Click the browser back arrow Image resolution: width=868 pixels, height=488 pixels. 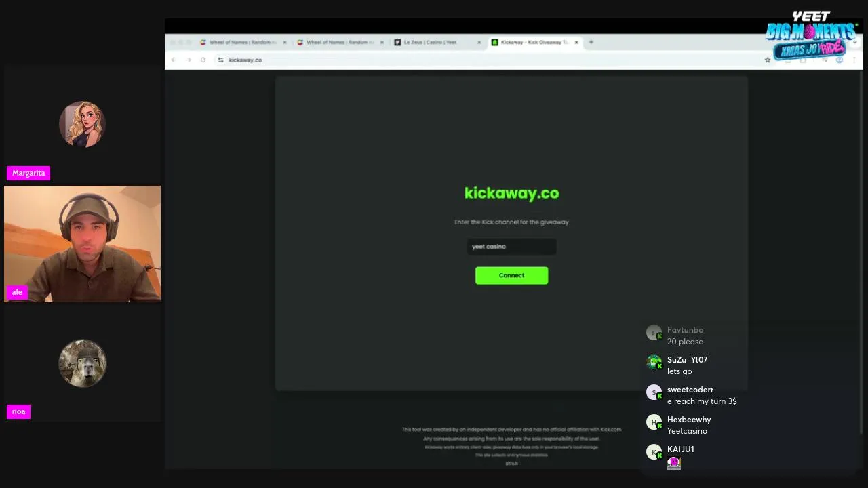(x=174, y=60)
